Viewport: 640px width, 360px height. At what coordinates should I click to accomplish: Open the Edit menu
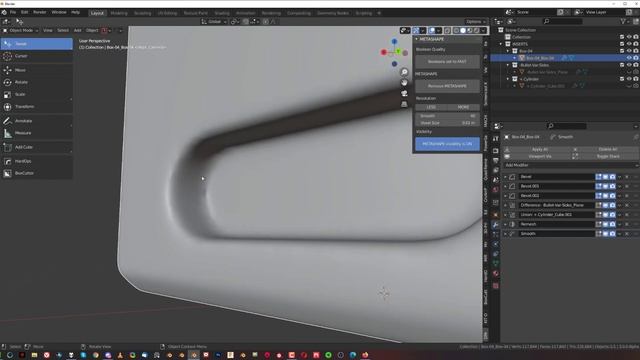click(x=24, y=12)
